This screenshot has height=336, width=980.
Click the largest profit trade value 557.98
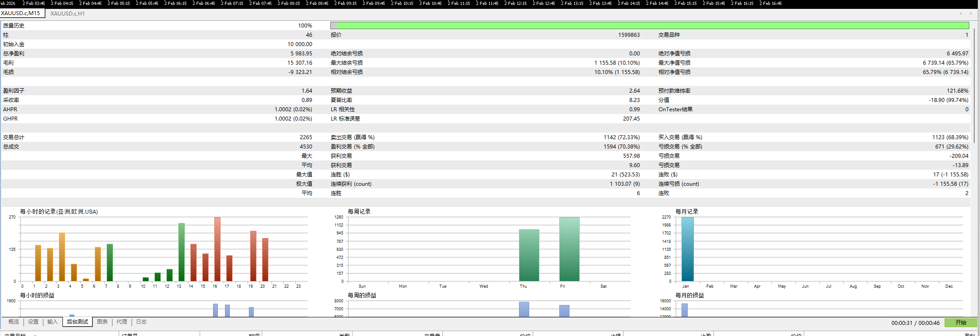click(631, 156)
